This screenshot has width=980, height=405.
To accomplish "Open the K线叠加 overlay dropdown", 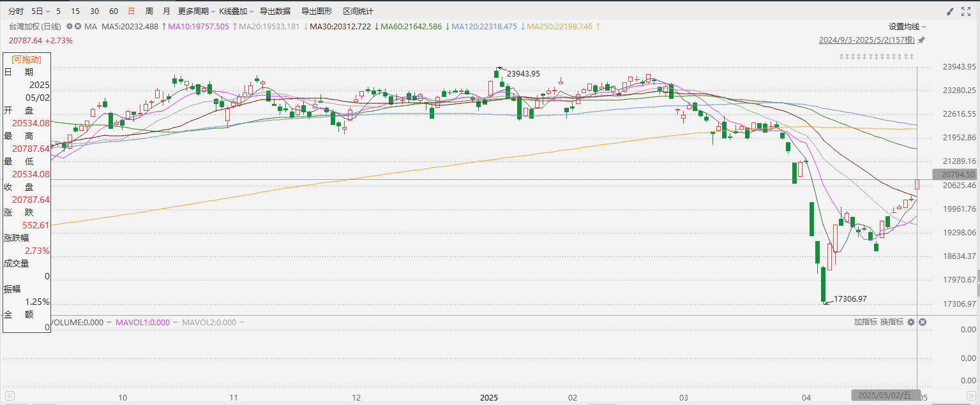I will point(236,11).
